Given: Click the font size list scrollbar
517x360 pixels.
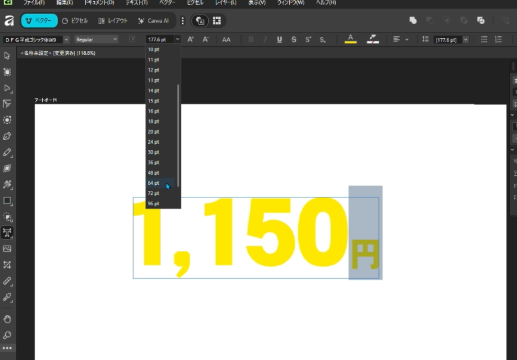Looking at the screenshot, I should coord(178,135).
